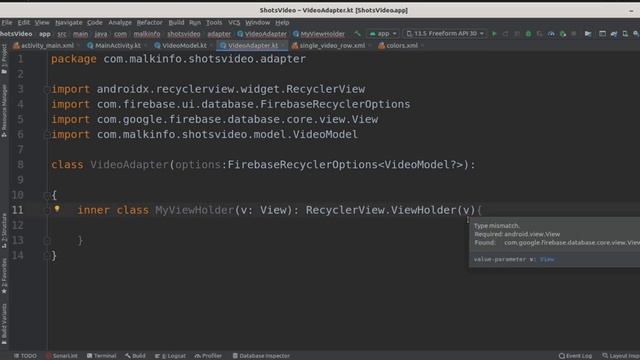Collapse the imports fold marker on line 3
640x360 pixels.
[46, 89]
